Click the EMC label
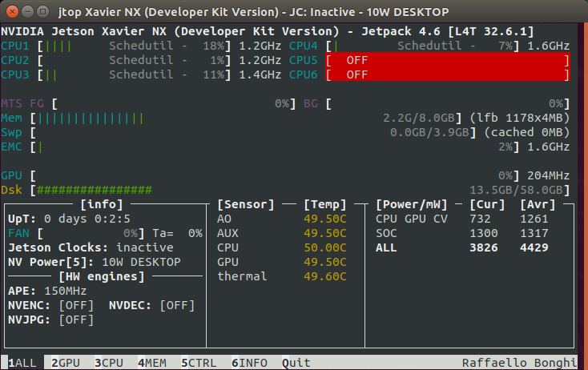Image resolution: width=588 pixels, height=370 pixels. tap(11, 147)
